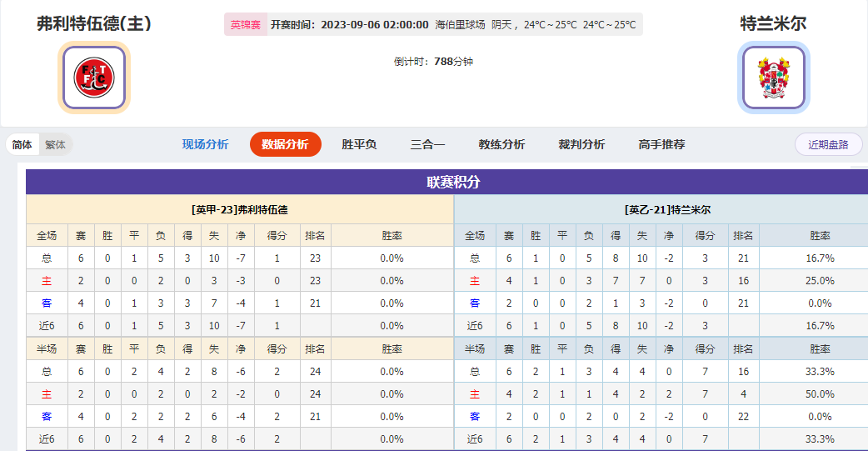Click 客 row label in Tranmere half-time table
The height and width of the screenshot is (451, 868).
(x=475, y=417)
